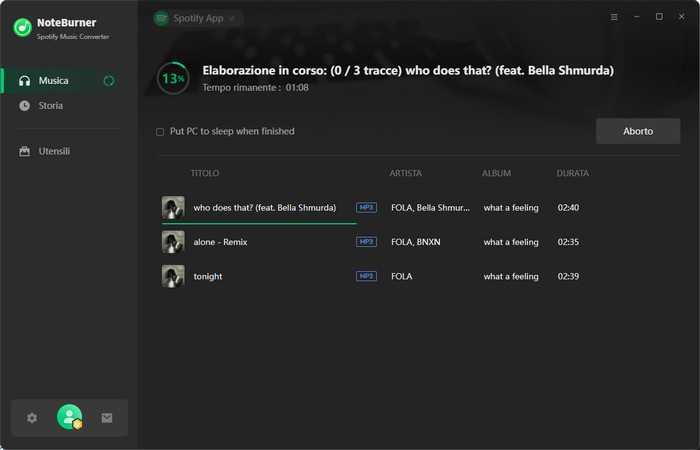Click the user profile avatar icon

tap(69, 418)
